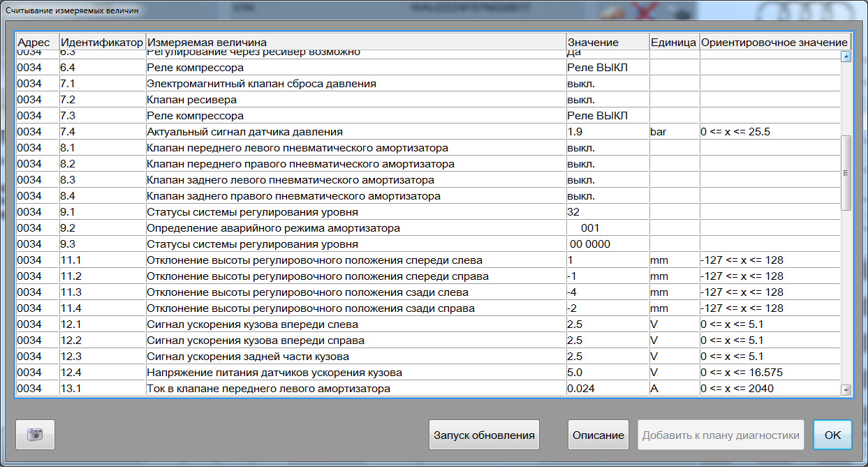Click the vertical scrollbar thumb

pos(846,173)
